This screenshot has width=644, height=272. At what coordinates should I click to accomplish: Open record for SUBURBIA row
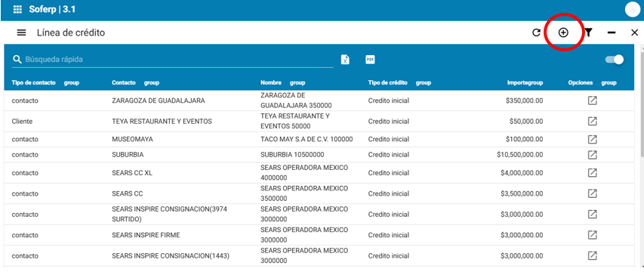click(x=592, y=154)
